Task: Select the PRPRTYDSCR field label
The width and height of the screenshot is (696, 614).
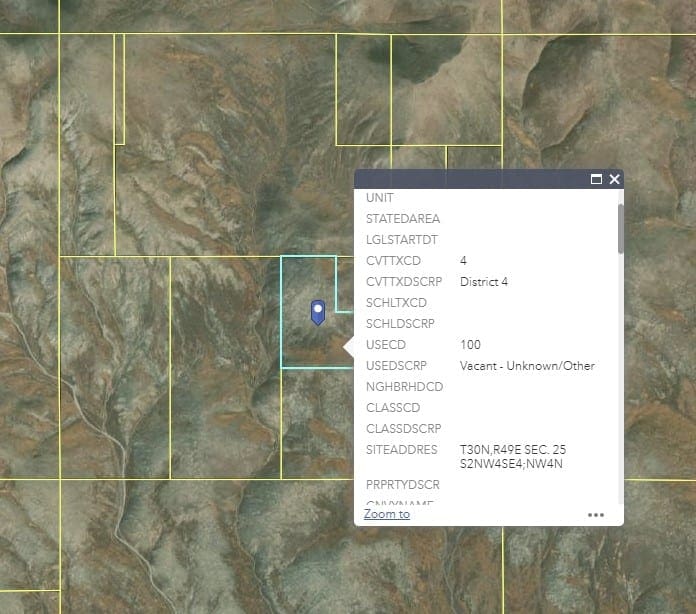Action: 403,484
